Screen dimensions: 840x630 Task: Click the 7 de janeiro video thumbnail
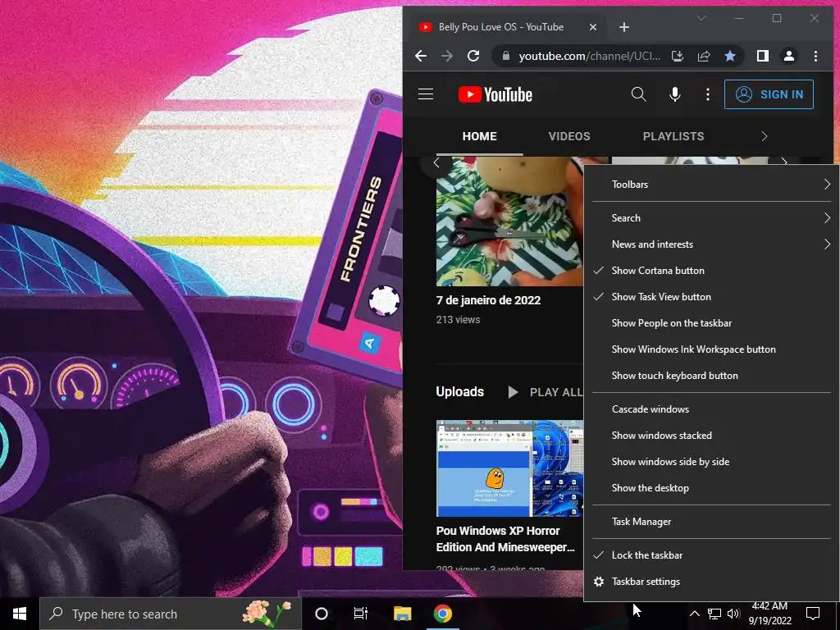click(x=509, y=221)
